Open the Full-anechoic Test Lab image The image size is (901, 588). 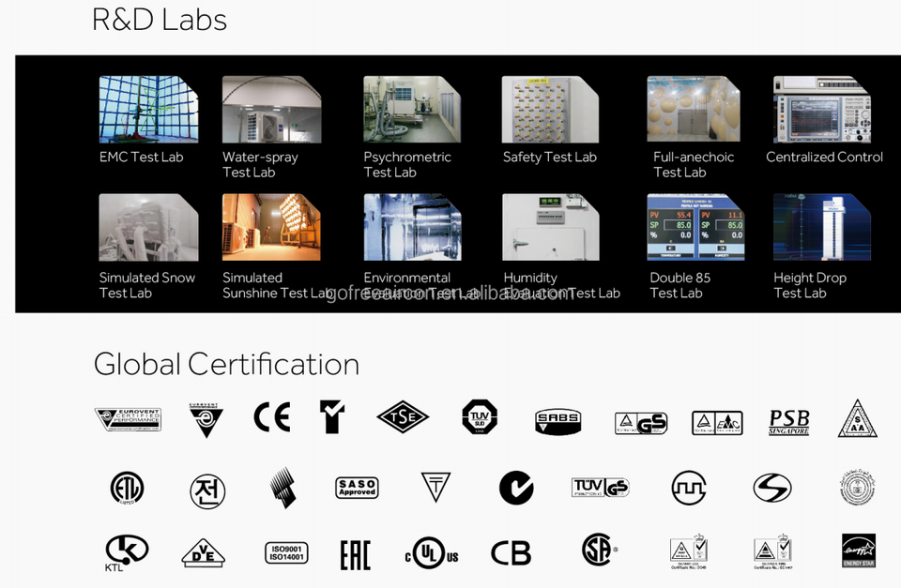point(694,109)
